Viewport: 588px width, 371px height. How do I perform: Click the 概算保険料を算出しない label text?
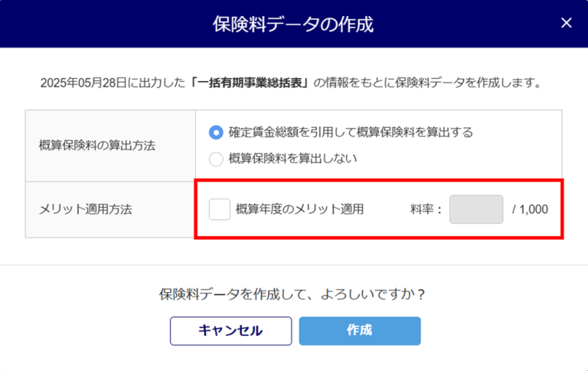[x=294, y=159]
